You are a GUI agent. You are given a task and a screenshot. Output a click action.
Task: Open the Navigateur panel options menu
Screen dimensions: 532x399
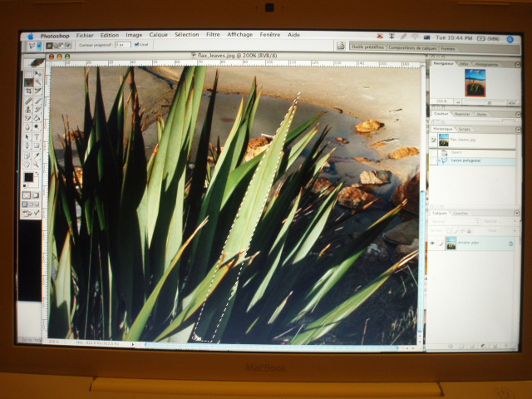[517, 65]
